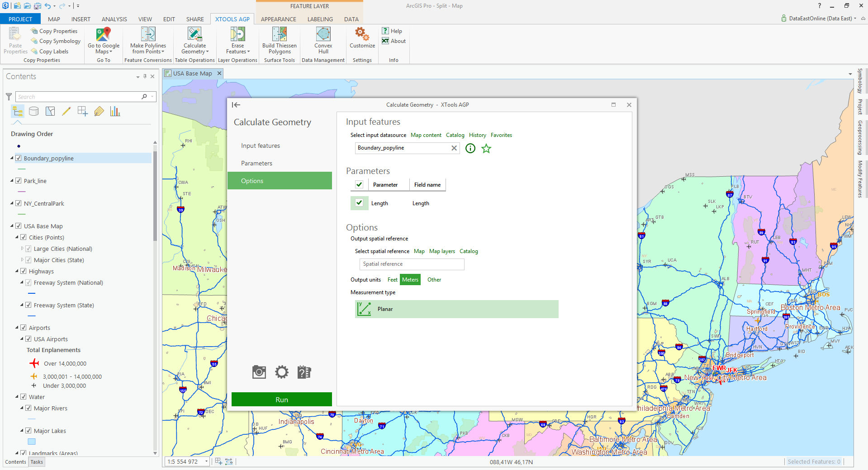This screenshot has height=470, width=868.
Task: Switch to List by Snapping view
Action: tap(83, 111)
